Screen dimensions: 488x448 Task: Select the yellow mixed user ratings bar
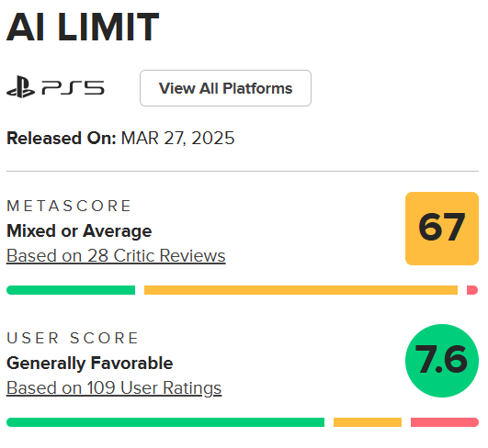click(x=368, y=422)
